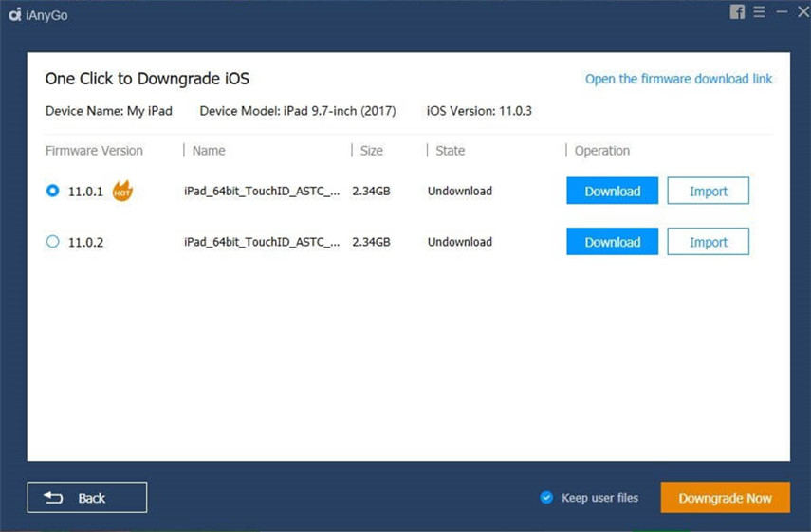
Task: Go Back to the previous screen
Action: pyautogui.click(x=87, y=497)
